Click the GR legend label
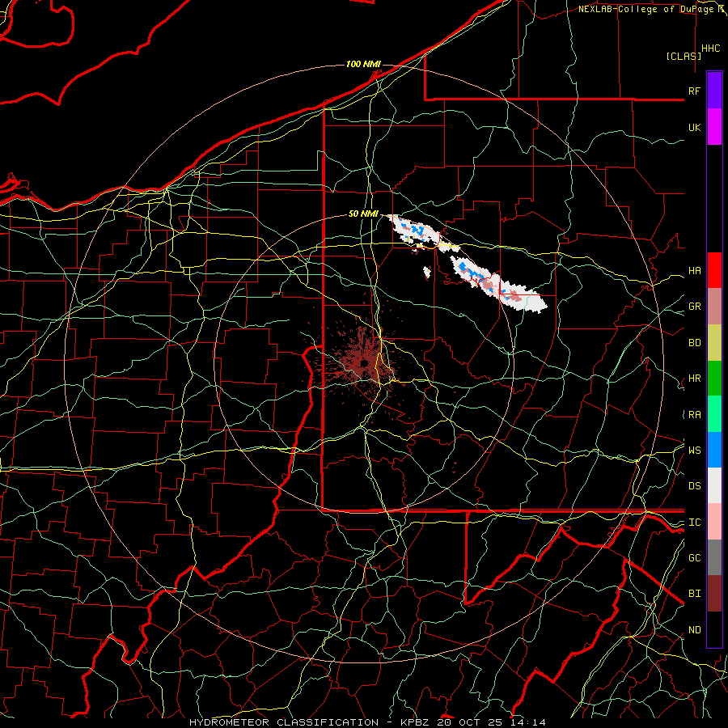The image size is (728, 728). tap(694, 307)
